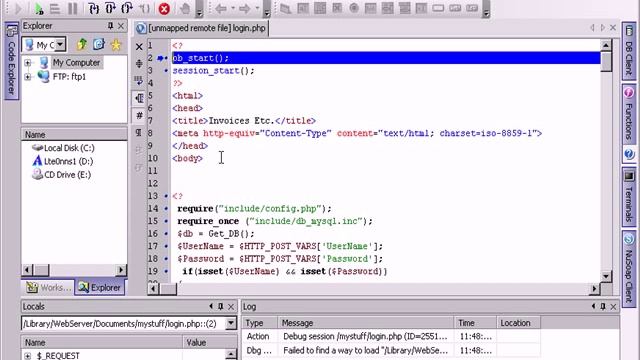Click Explorer list horizontal scrollbar right arrow
640x360 pixels.
[121, 270]
